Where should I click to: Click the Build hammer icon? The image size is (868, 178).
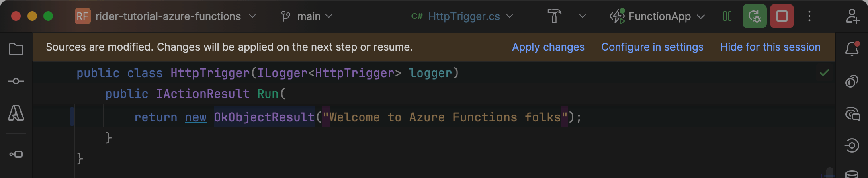pos(554,16)
